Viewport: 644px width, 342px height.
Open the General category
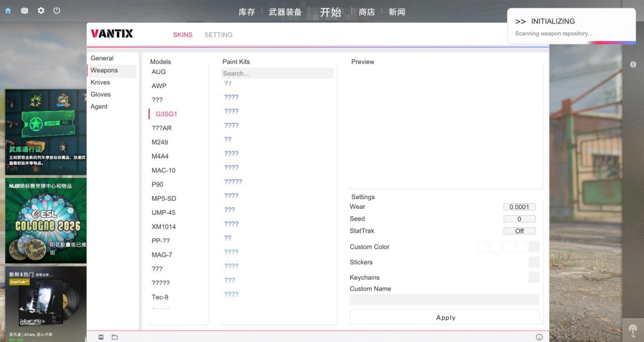(102, 58)
